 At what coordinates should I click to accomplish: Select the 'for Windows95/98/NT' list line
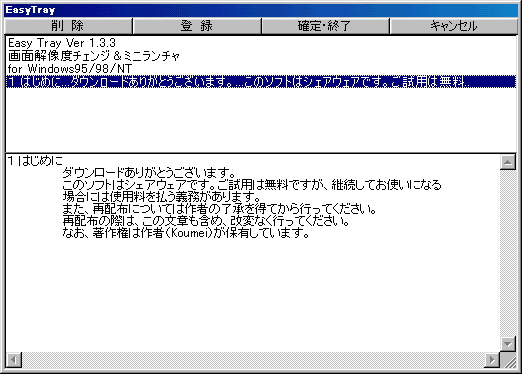pos(70,69)
